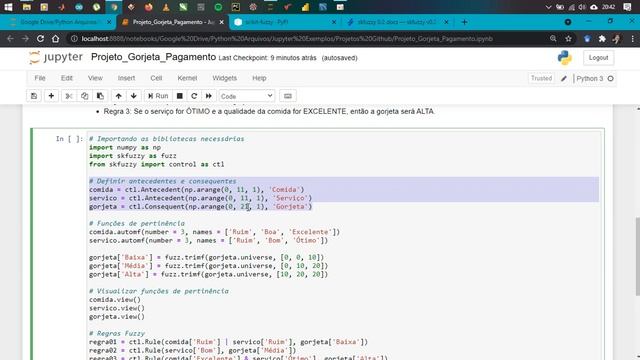Restart the kernel with circular arrow icon

pos(194,96)
